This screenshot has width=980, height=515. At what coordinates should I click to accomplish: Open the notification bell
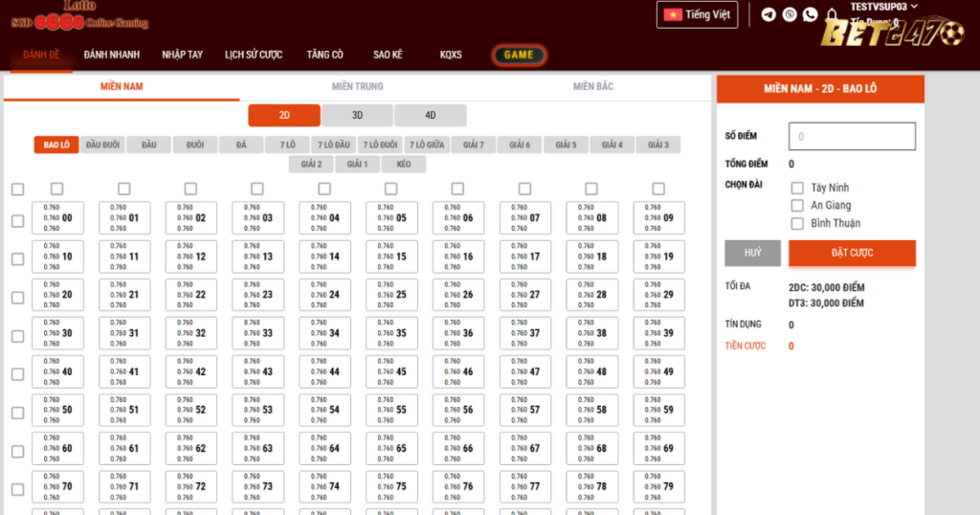point(832,14)
